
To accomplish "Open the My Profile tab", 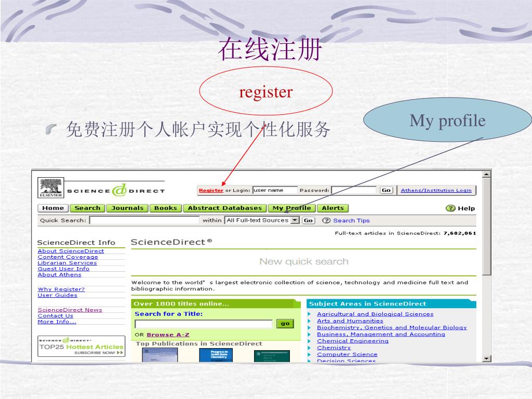I will tap(292, 208).
